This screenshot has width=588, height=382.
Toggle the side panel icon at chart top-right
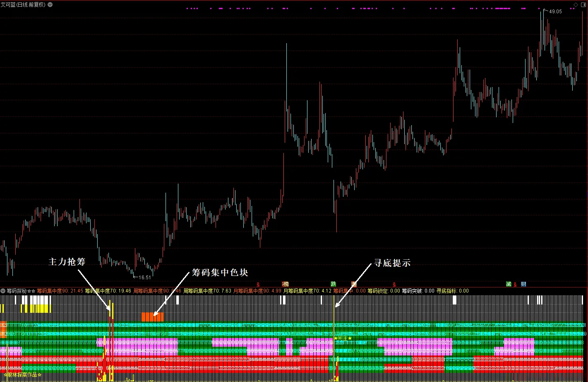point(583,5)
